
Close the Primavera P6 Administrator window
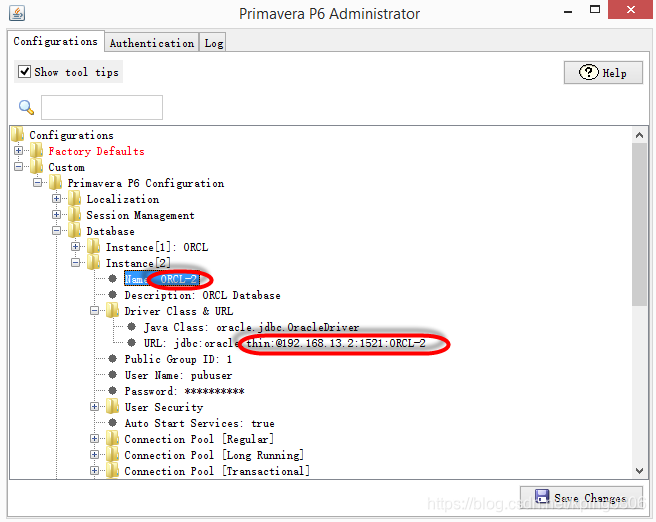coord(630,9)
